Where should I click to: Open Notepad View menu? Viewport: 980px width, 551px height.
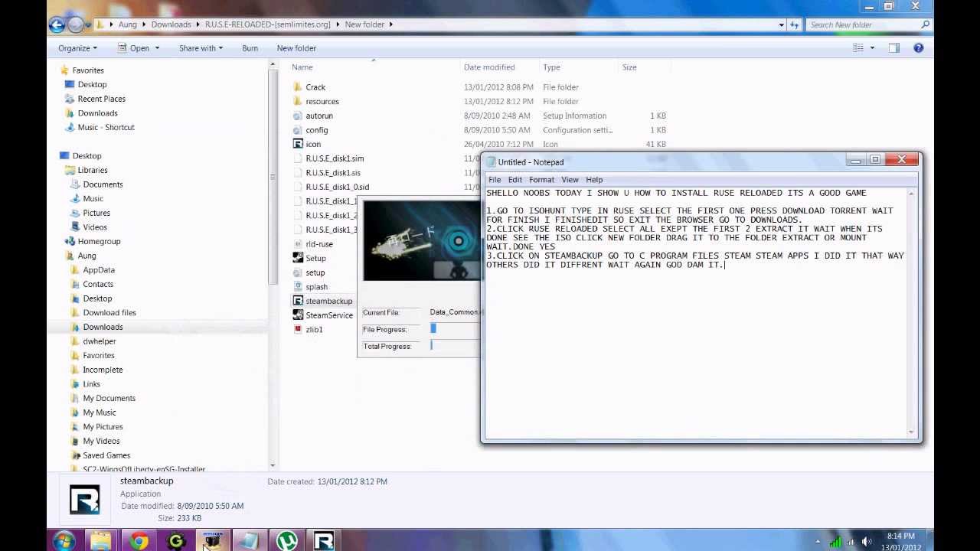(x=570, y=180)
